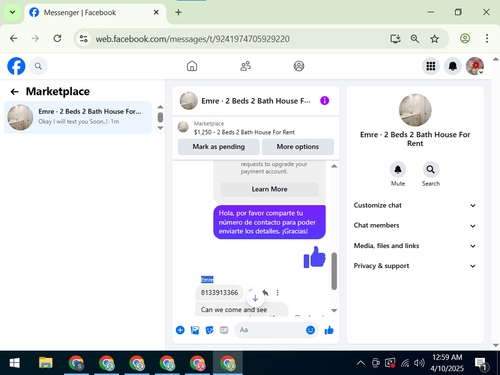Open browser zoom magnifier icon
Viewport: 500px width, 375px height.
tap(415, 39)
